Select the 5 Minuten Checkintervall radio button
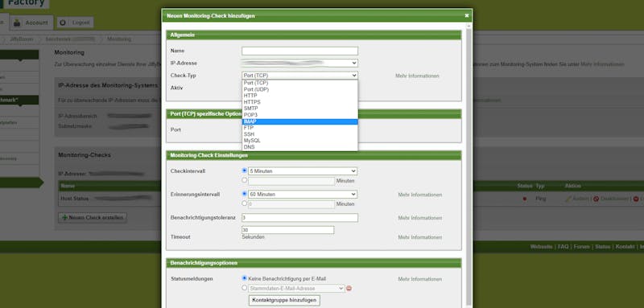Screen dimensions: 644x308 tap(245, 170)
